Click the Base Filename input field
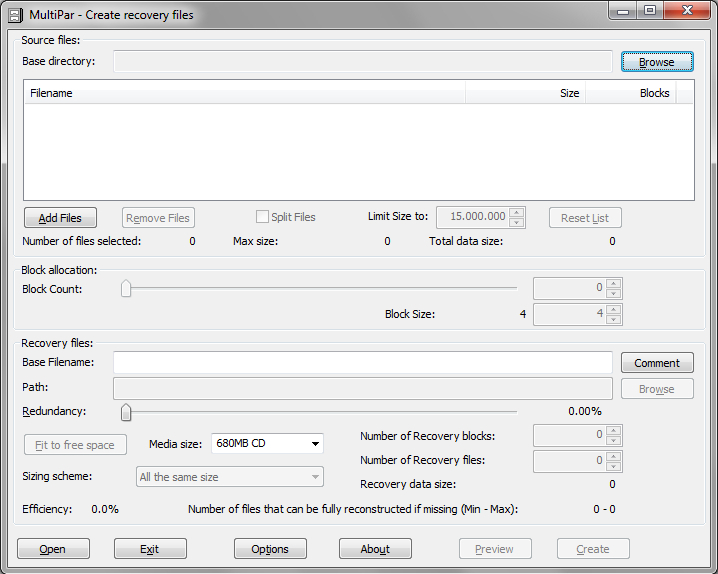Screen dimensions: 718x574 tap(363, 363)
